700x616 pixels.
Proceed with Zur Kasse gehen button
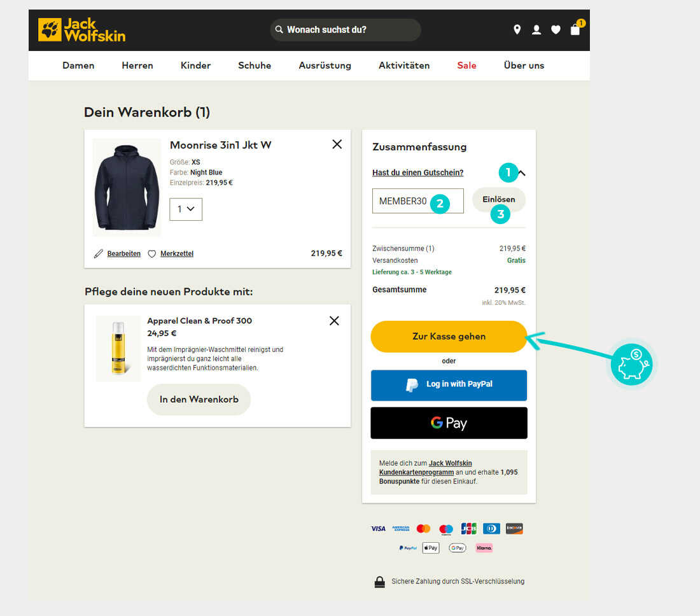[449, 337]
